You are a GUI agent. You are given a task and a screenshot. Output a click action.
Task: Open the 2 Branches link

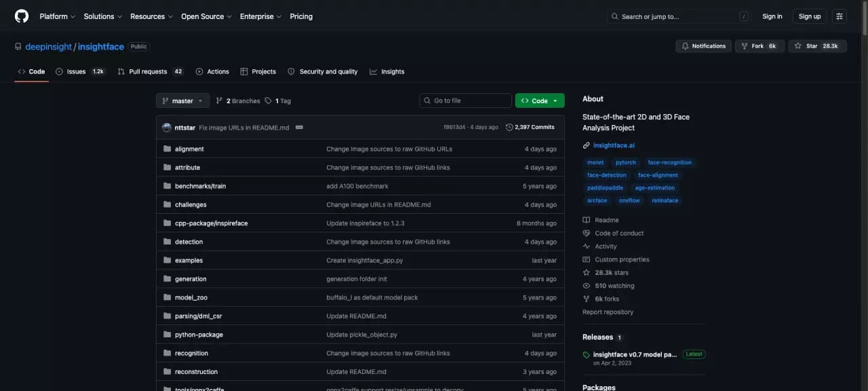pyautogui.click(x=238, y=100)
